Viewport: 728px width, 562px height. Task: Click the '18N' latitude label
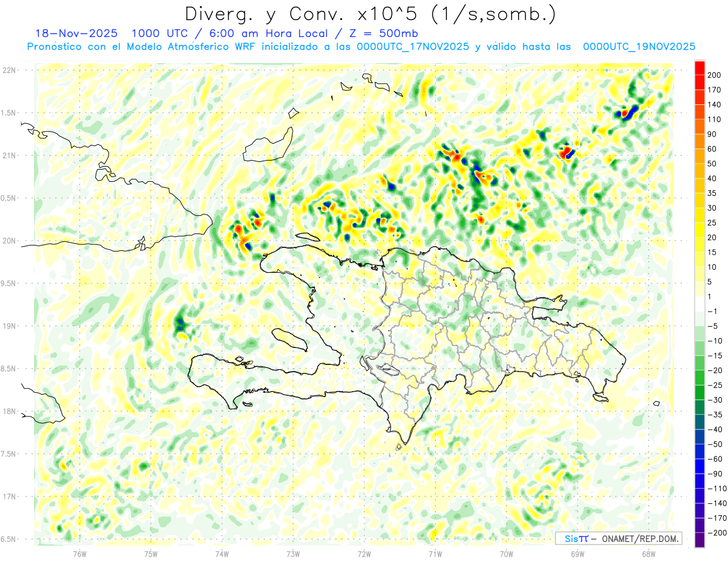[x=8, y=411]
